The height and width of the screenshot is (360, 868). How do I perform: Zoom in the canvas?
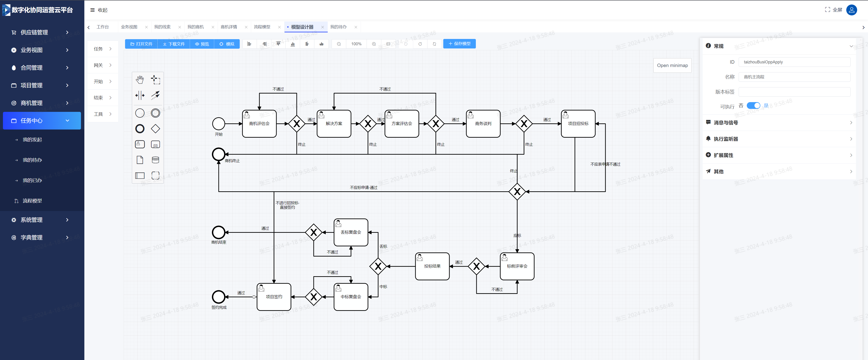374,44
